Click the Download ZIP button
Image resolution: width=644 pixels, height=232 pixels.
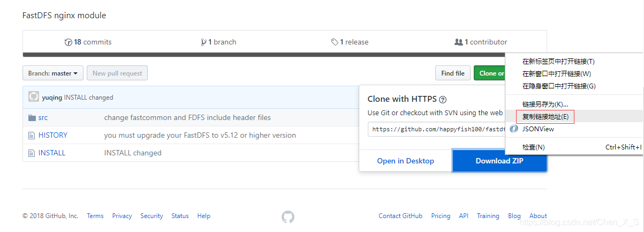[499, 161]
